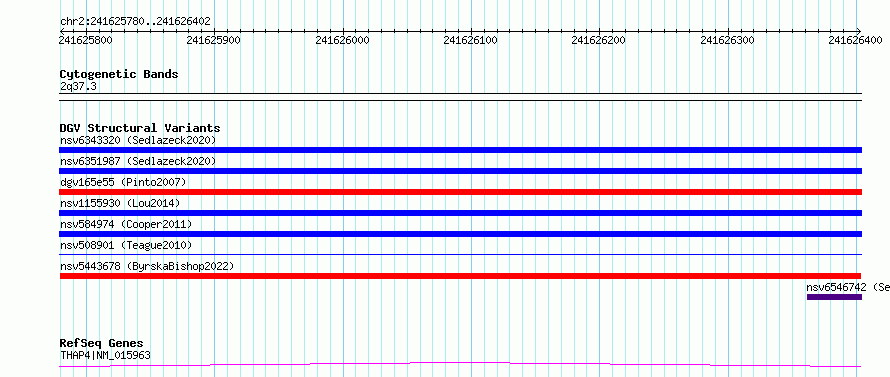890x377 pixels.
Task: Click the 241625900 ruler tick label
Action: click(x=213, y=40)
